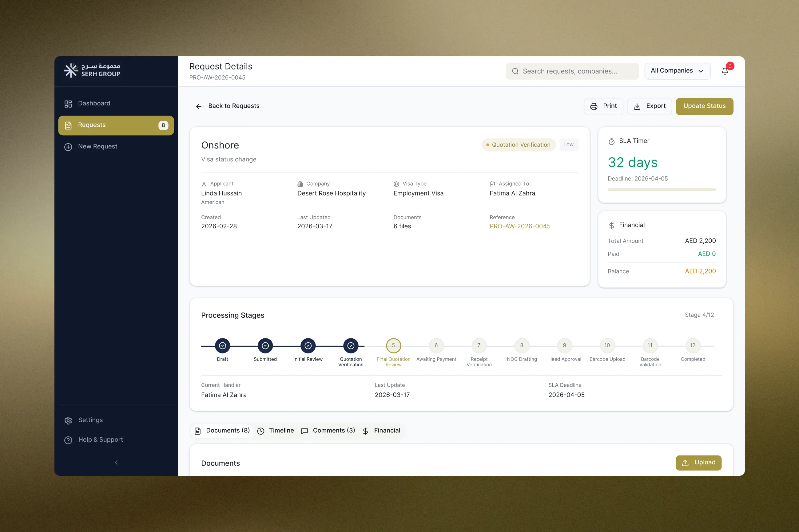Click the Help question-mark icon

click(68, 440)
